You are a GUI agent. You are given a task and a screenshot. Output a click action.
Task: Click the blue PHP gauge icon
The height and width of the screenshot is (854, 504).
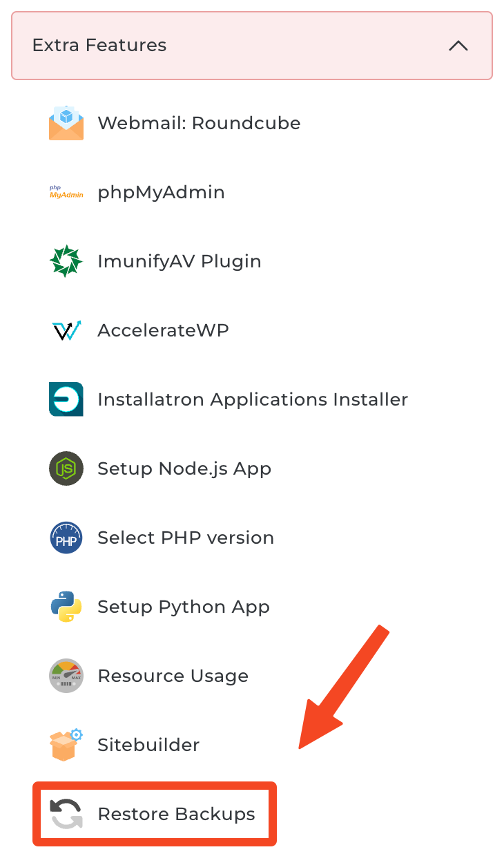(66, 538)
